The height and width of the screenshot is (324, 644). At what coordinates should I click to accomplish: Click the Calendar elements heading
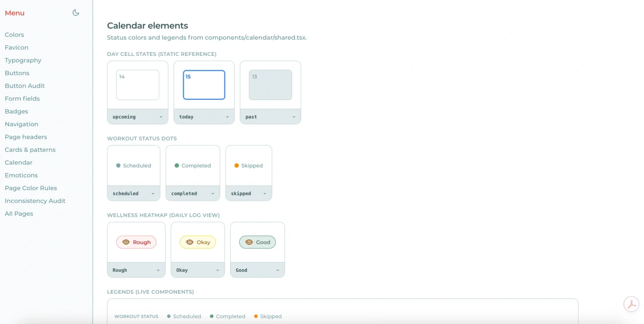coord(148,26)
